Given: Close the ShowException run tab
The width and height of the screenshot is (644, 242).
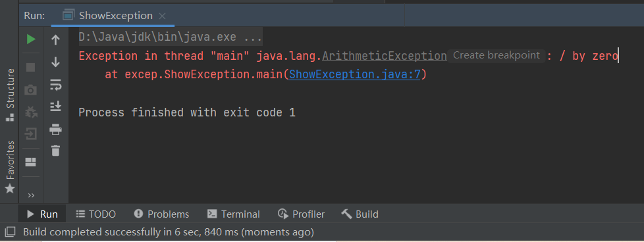Looking at the screenshot, I should click(162, 16).
